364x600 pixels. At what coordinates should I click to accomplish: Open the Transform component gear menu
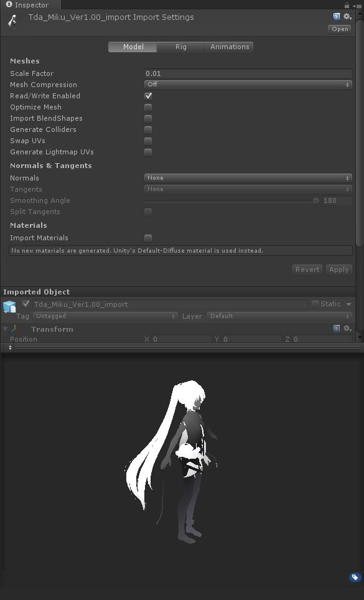[x=347, y=328]
